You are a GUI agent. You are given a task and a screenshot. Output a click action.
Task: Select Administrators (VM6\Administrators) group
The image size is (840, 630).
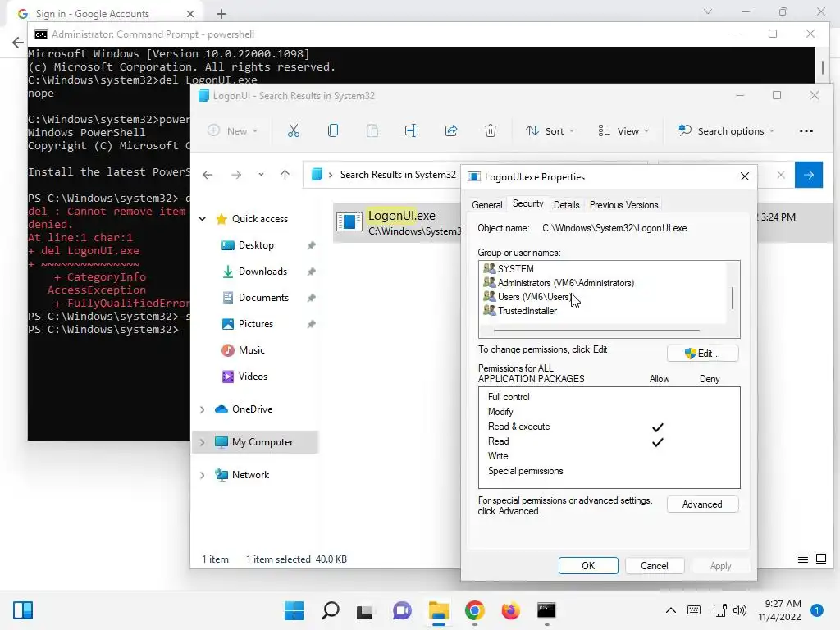click(x=565, y=282)
